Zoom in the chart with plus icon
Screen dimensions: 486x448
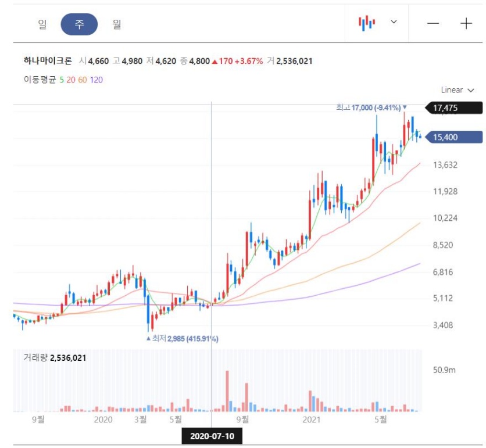click(x=466, y=23)
